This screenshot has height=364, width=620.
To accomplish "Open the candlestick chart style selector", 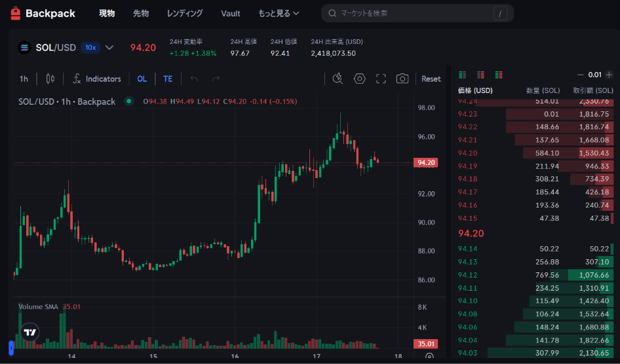I will click(50, 79).
